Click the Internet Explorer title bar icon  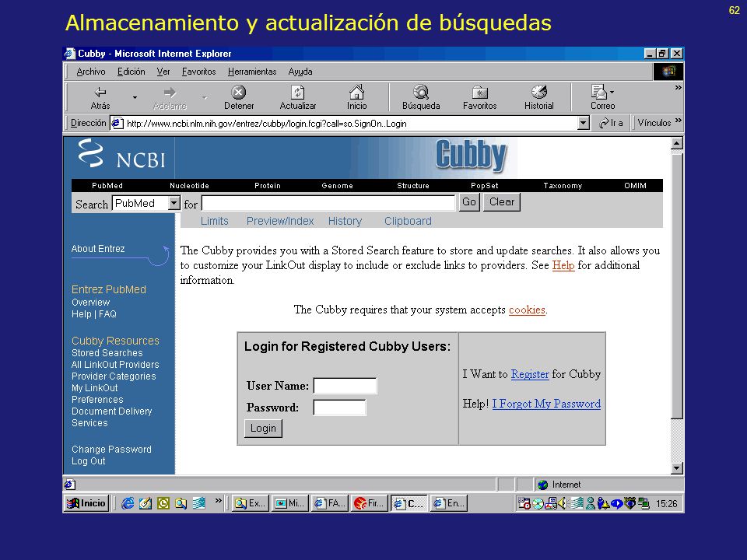70,54
